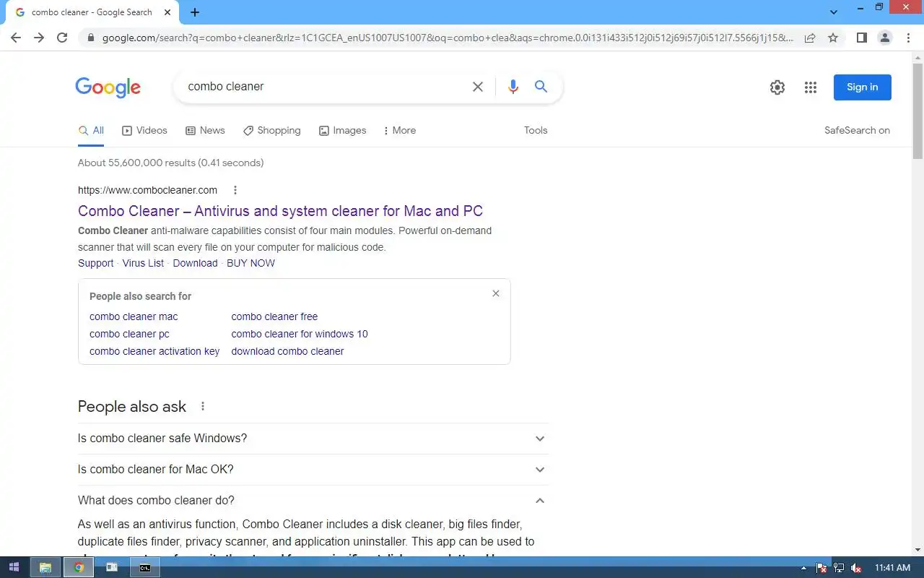The image size is (924, 578).
Task: Open the Chrome three-dot menu
Action: pos(908,38)
